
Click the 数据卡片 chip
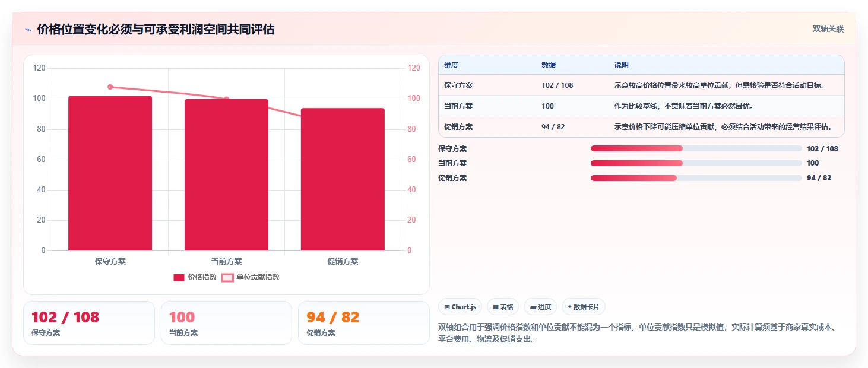[584, 307]
